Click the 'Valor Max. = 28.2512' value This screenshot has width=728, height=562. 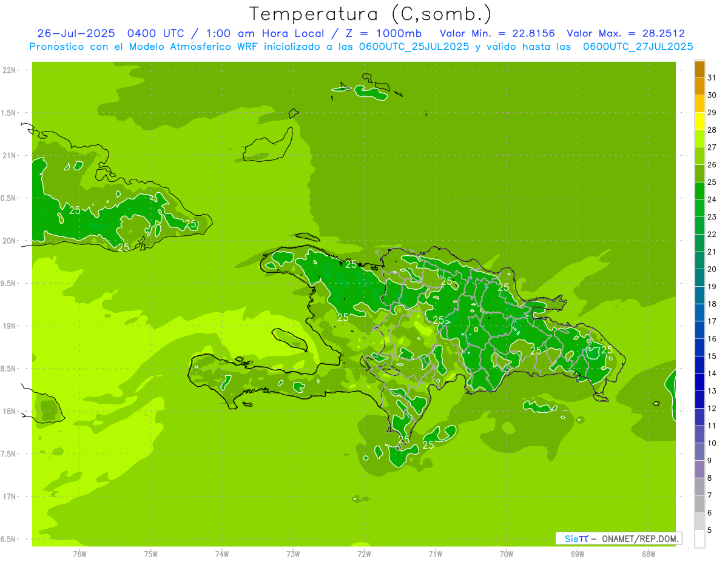[x=626, y=33]
